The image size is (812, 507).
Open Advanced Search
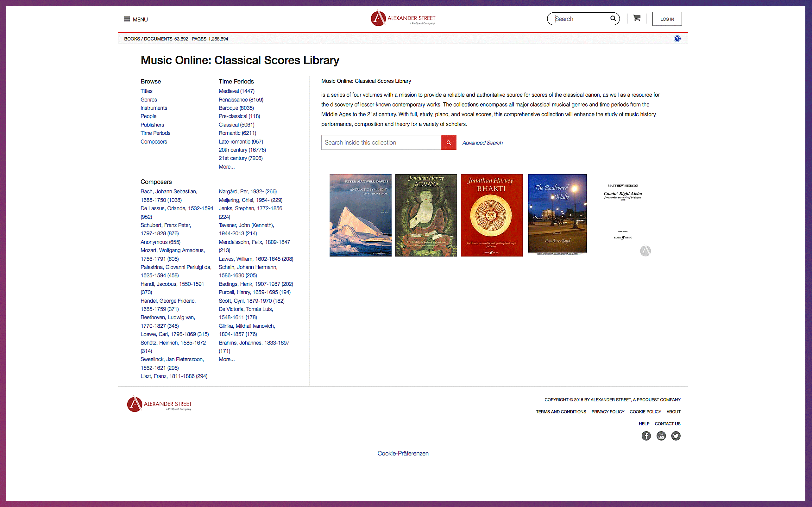[x=482, y=143]
